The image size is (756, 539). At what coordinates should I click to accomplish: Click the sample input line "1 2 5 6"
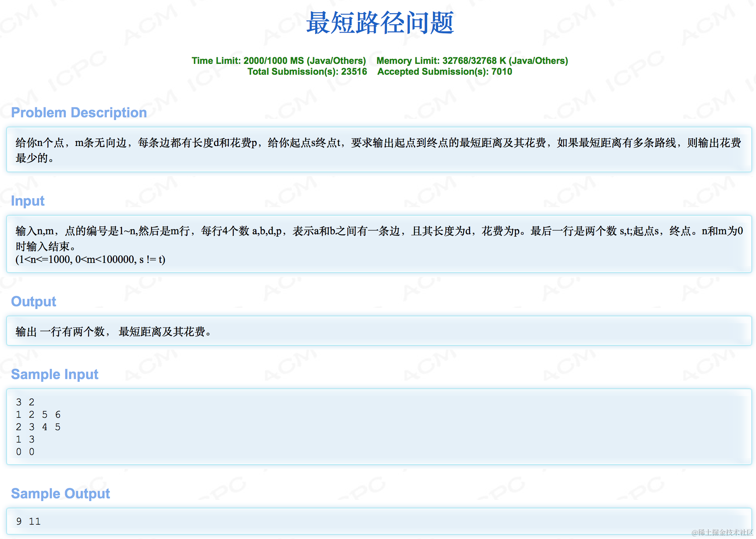[x=38, y=415]
